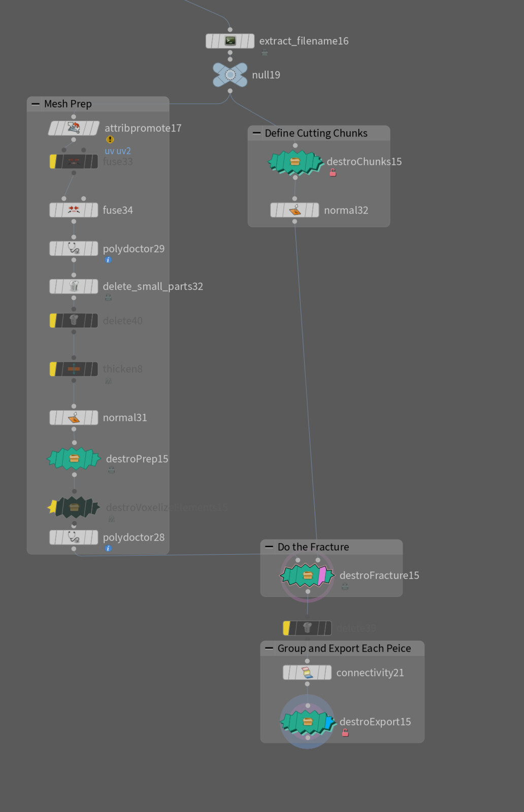Click the output connector of normal32

pos(294,221)
